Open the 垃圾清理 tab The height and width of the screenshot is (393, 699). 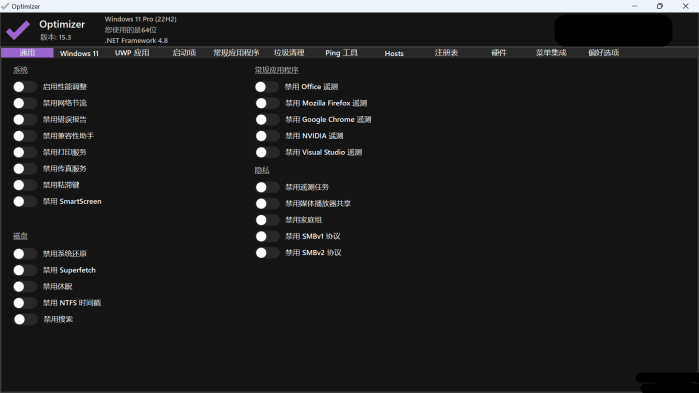tap(289, 53)
